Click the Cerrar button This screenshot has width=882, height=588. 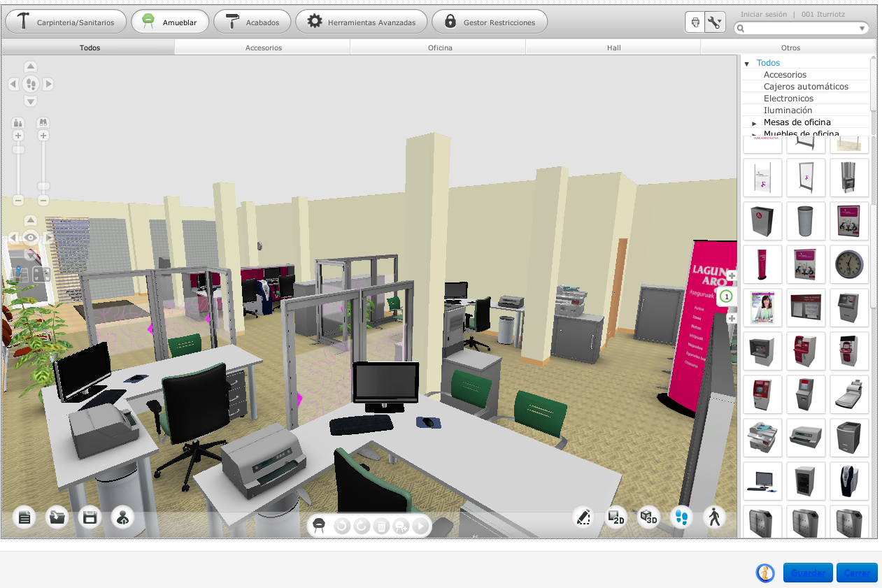point(857,573)
